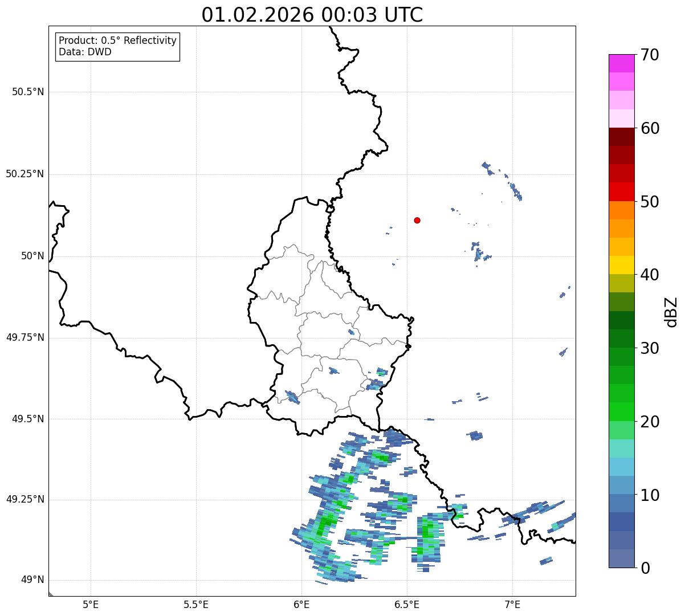Pick the bright green colorbar swatch above 20

pos(621,412)
